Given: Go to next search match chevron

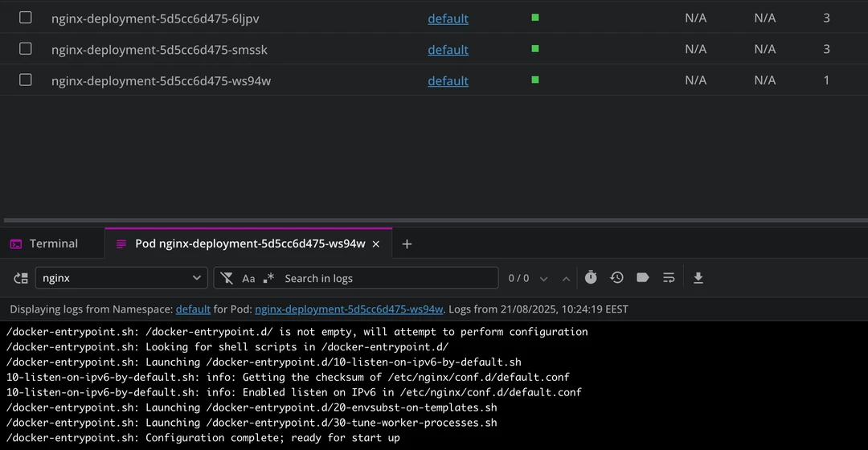Looking at the screenshot, I should click(544, 279).
